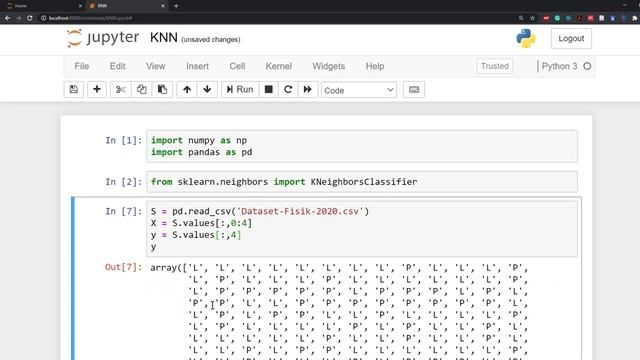640x360 pixels.
Task: Open the command palette keyboard icon
Action: tap(414, 89)
